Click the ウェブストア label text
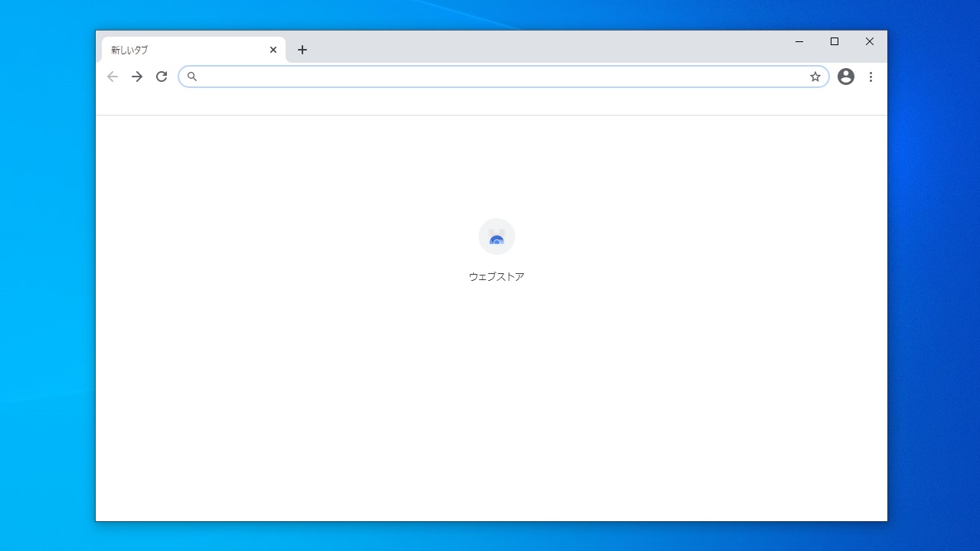This screenshot has width=980, height=551. [497, 277]
